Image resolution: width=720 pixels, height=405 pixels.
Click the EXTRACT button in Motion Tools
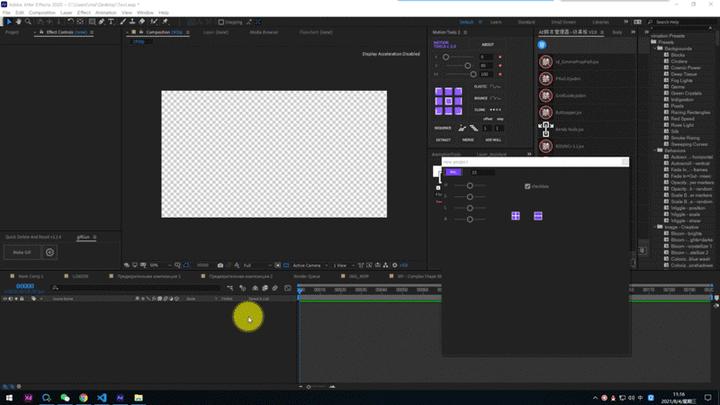tap(443, 140)
